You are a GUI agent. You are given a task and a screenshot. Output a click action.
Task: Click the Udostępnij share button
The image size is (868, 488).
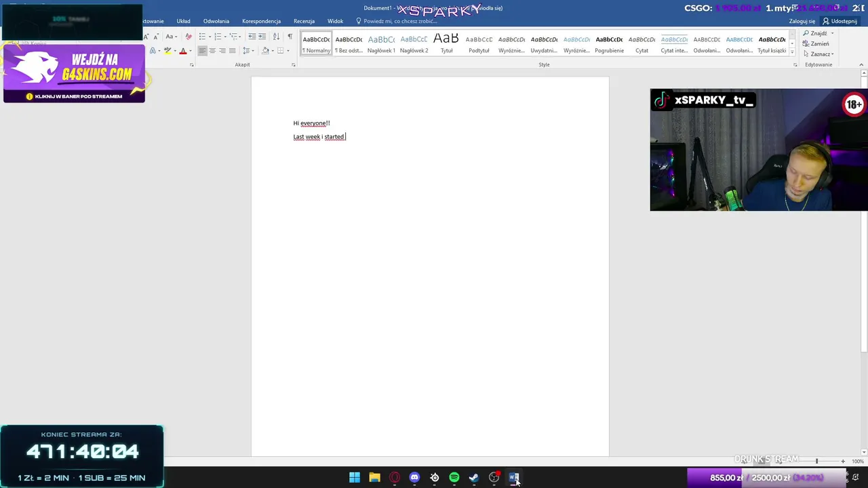click(x=840, y=21)
